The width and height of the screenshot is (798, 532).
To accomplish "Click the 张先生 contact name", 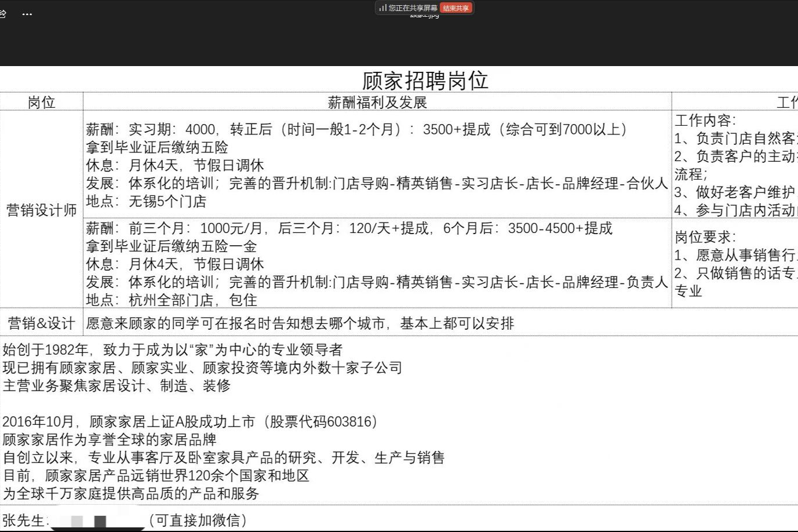I will pos(23,520).
